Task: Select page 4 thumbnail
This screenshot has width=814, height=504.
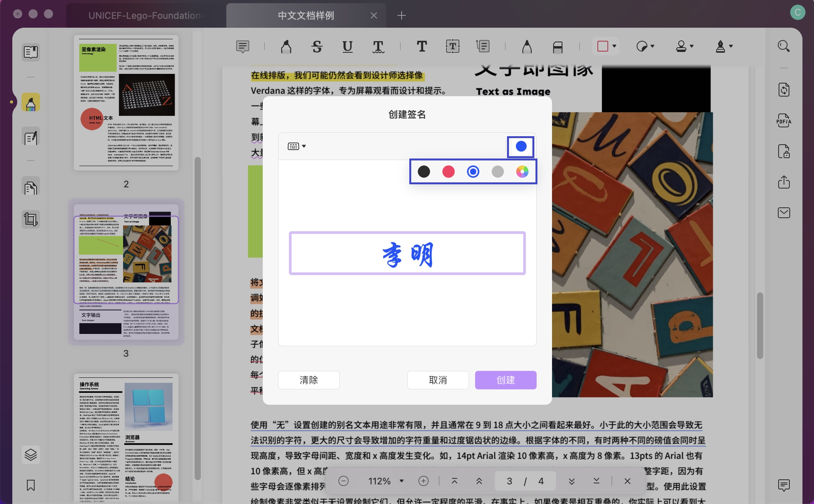Action: [x=126, y=439]
